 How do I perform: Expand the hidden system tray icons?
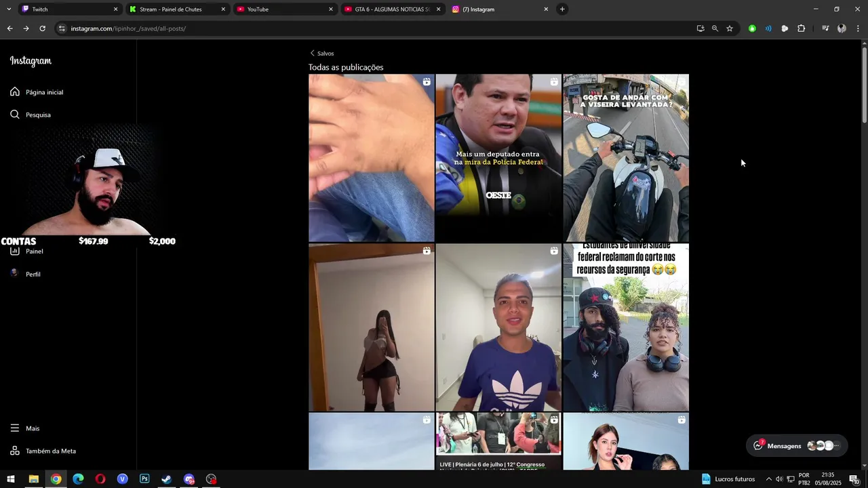click(x=768, y=479)
